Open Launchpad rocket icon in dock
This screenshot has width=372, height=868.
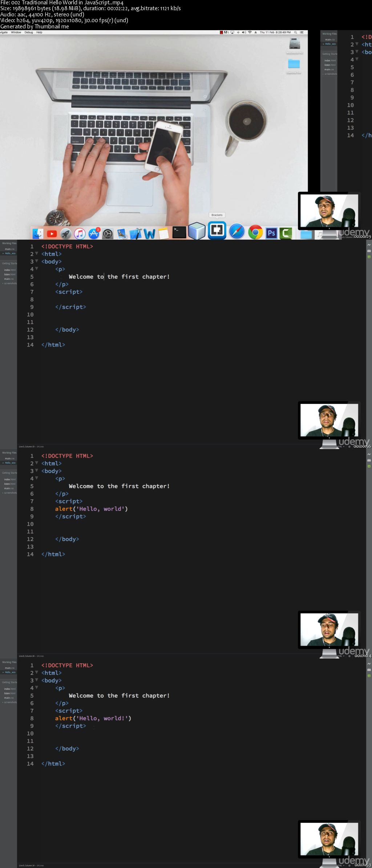(x=66, y=234)
